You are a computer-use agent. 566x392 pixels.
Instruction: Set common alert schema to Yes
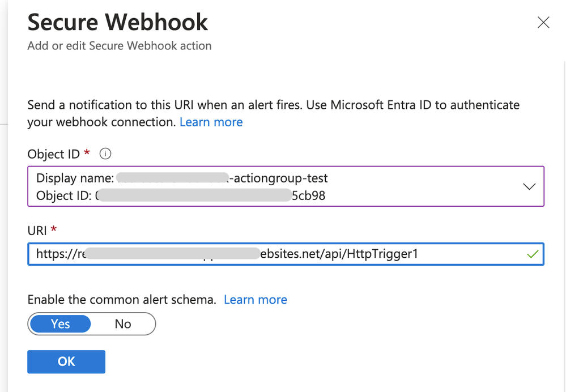point(60,324)
